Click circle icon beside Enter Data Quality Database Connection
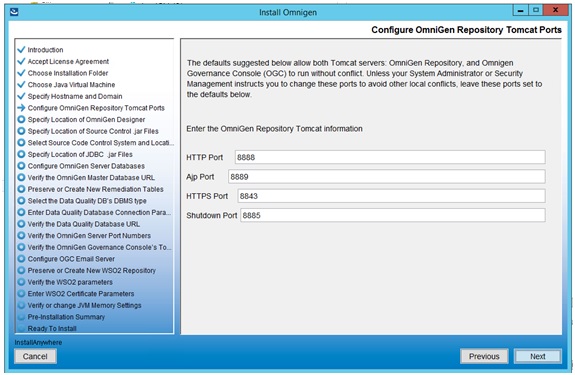575x375 pixels. point(21,212)
